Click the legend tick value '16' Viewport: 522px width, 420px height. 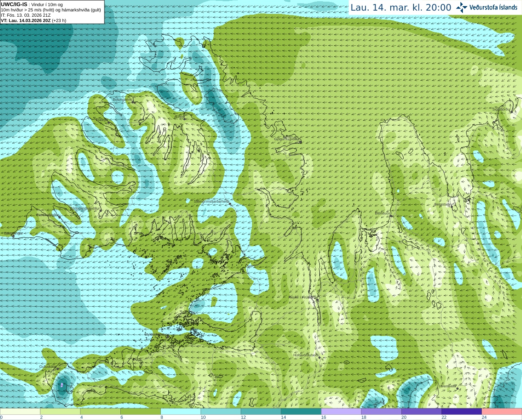click(323, 417)
